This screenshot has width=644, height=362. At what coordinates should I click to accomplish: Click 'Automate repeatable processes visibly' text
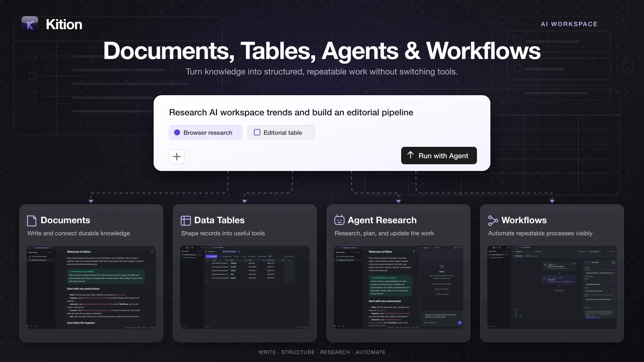(540, 233)
